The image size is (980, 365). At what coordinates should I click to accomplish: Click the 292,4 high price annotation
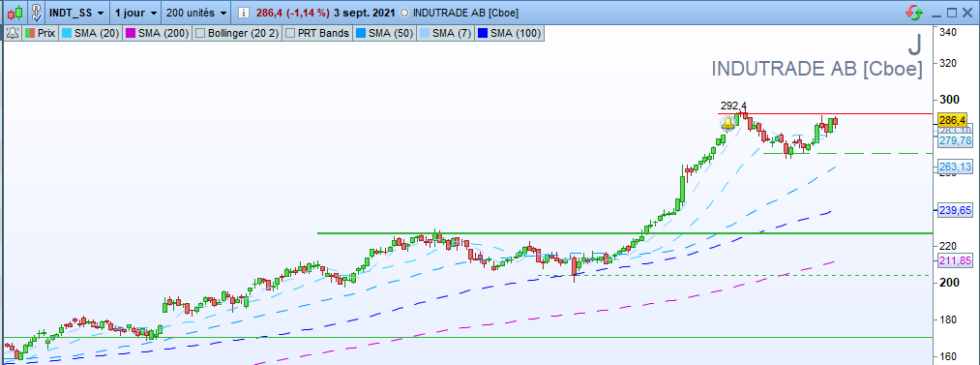click(733, 106)
